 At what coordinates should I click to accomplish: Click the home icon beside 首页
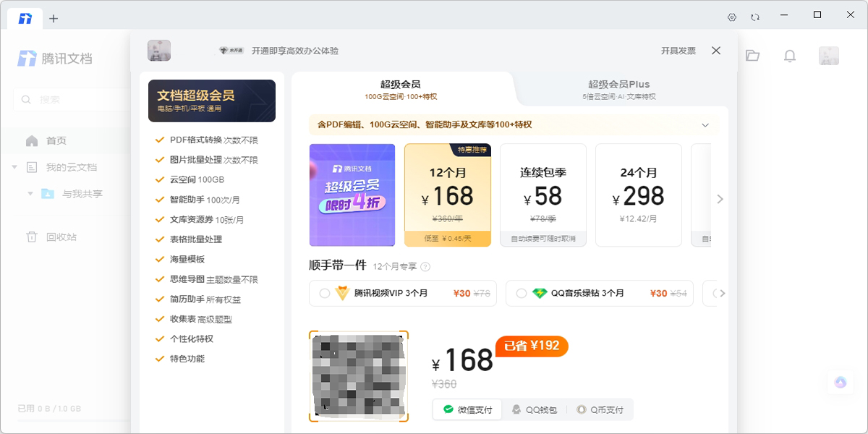pyautogui.click(x=32, y=141)
